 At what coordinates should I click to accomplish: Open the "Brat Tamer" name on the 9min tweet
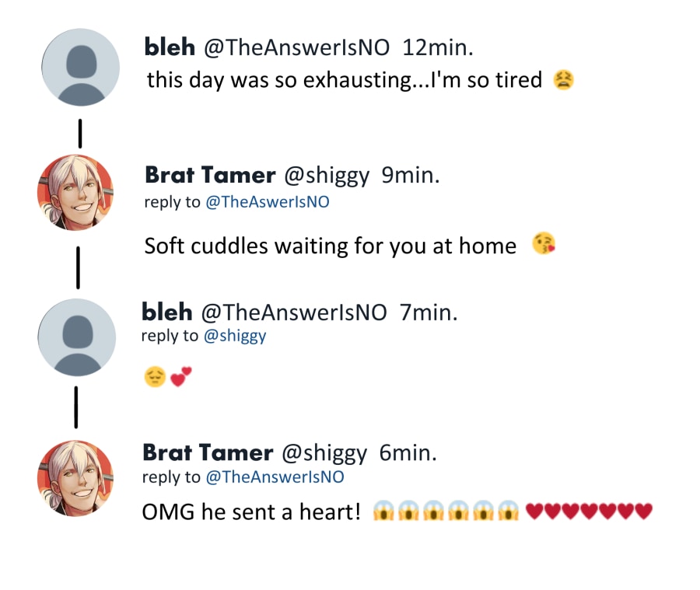point(210,176)
